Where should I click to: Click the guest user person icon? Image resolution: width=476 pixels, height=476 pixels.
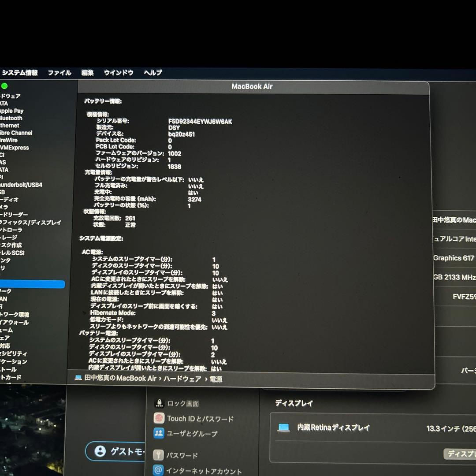100,451
